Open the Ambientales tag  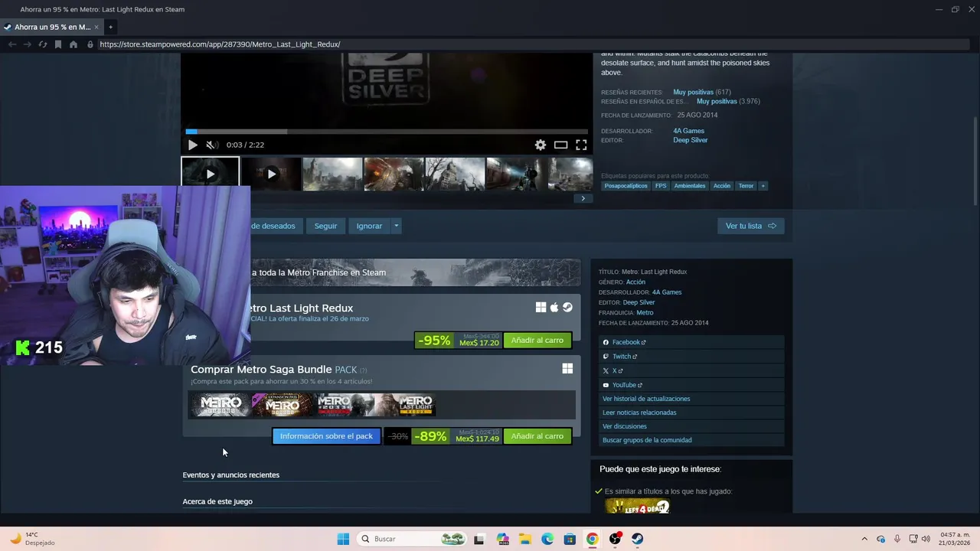(x=690, y=186)
